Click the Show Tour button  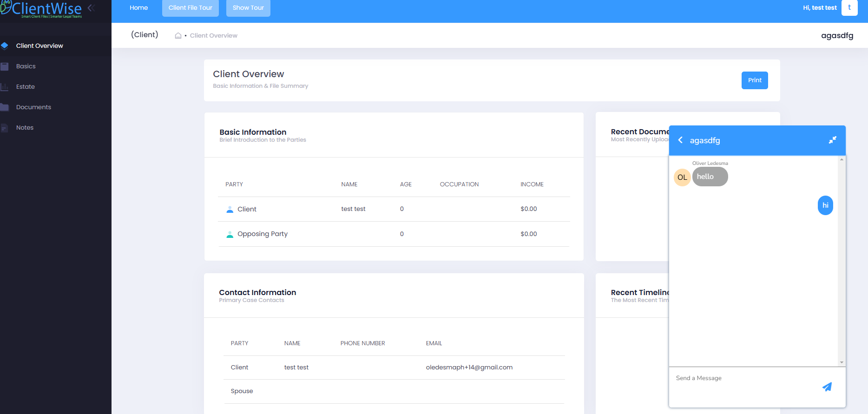tap(248, 8)
